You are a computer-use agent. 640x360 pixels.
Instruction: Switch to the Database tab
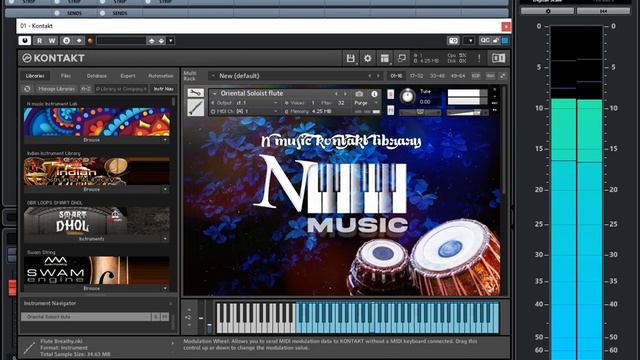[97, 76]
